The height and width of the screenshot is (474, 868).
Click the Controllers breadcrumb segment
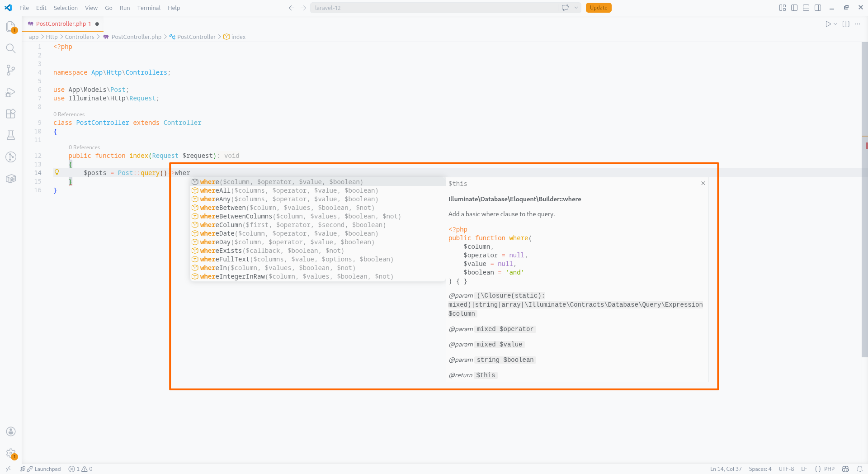click(x=80, y=37)
